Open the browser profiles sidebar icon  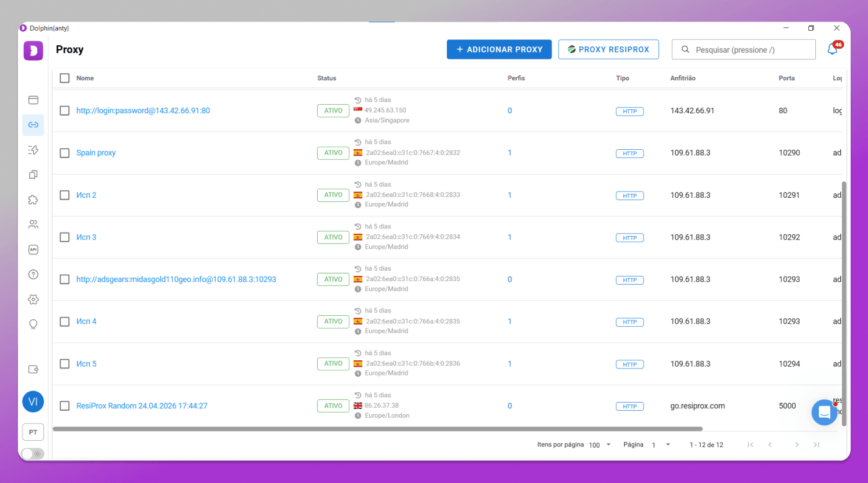[33, 100]
